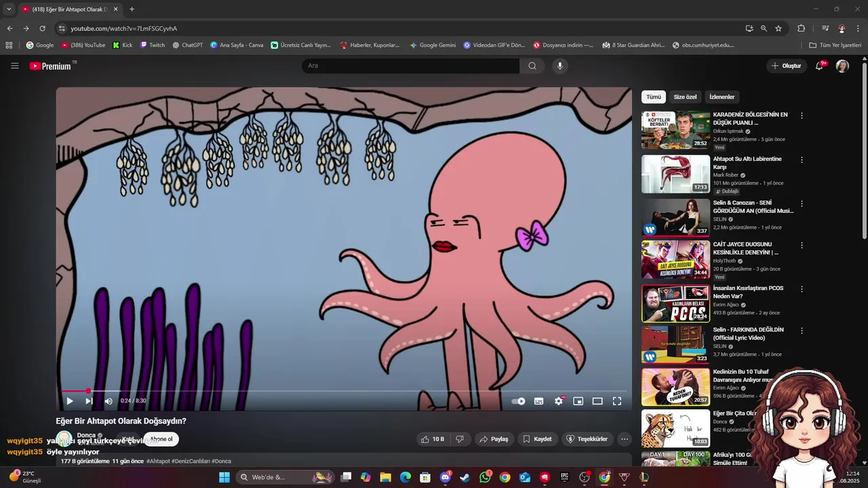Click the #Ahtapot hashtag link
The width and height of the screenshot is (868, 488).
158,461
